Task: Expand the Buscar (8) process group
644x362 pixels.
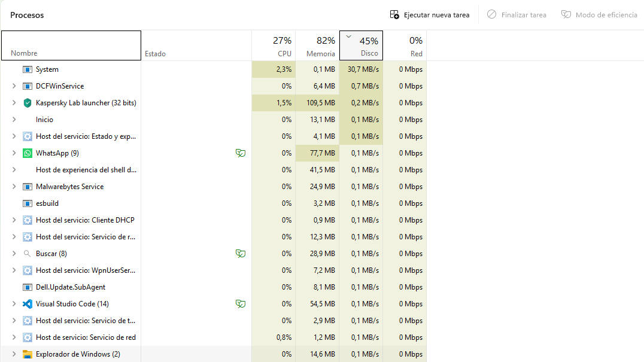Action: point(14,254)
